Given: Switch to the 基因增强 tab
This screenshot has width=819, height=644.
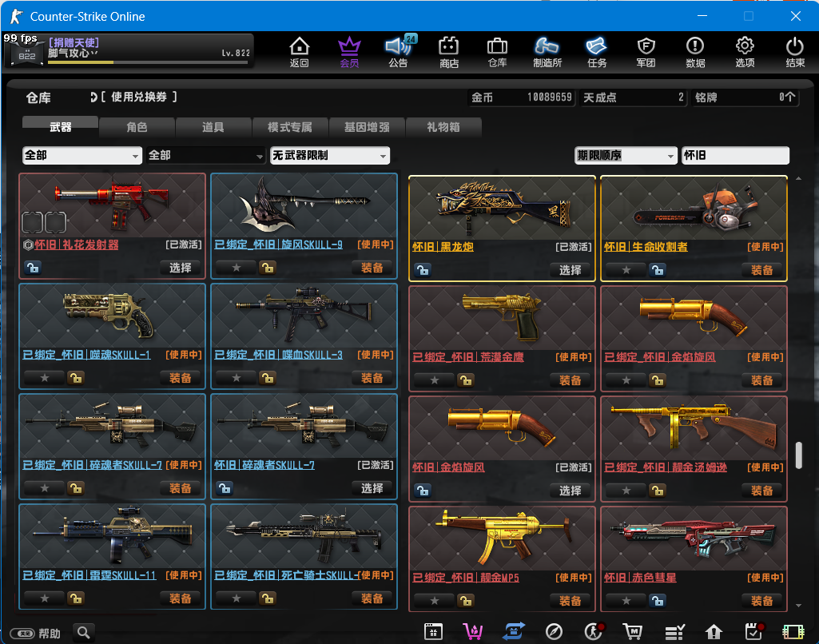Looking at the screenshot, I should (367, 127).
